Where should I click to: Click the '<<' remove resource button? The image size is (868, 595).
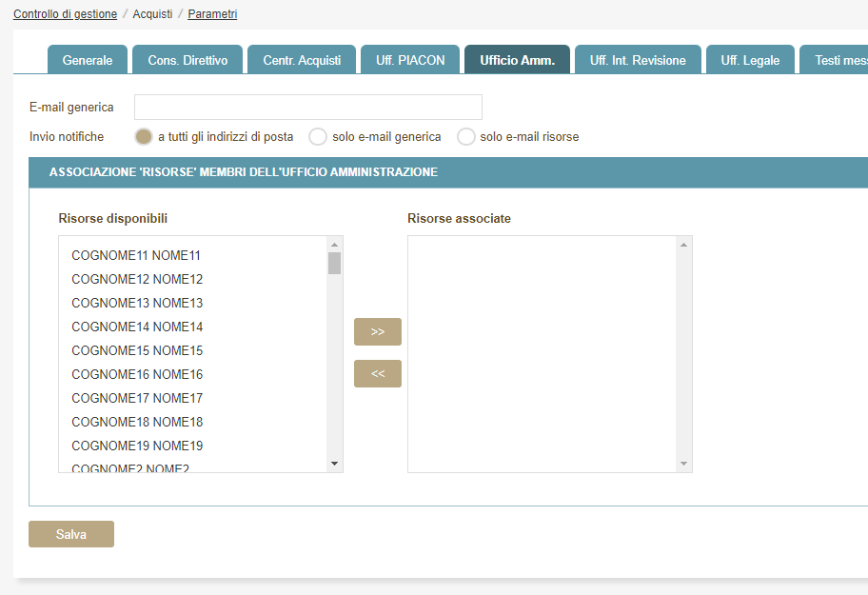(377, 373)
